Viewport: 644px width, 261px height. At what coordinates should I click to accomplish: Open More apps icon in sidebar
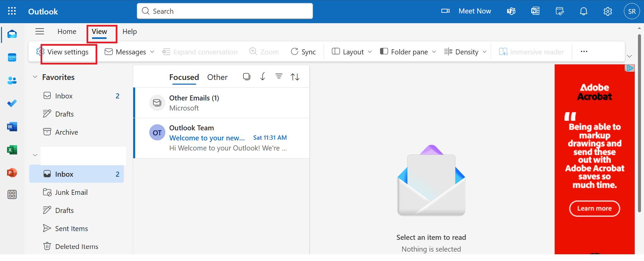12,194
